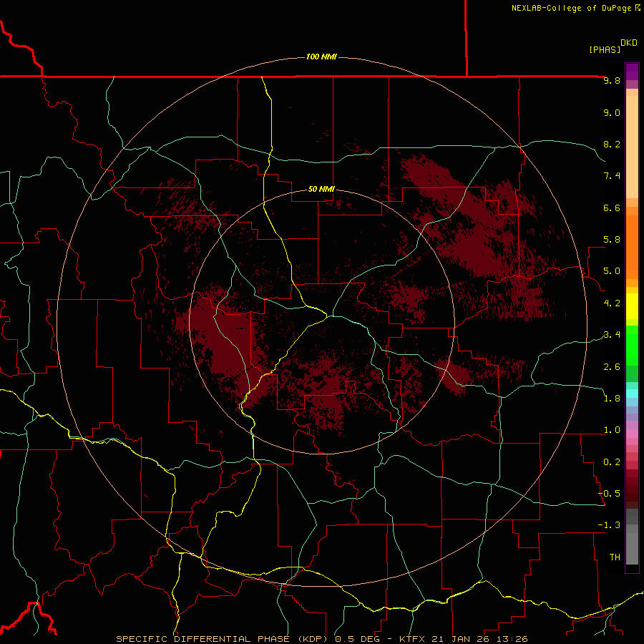Click the 5.8 scale value

click(x=612, y=240)
